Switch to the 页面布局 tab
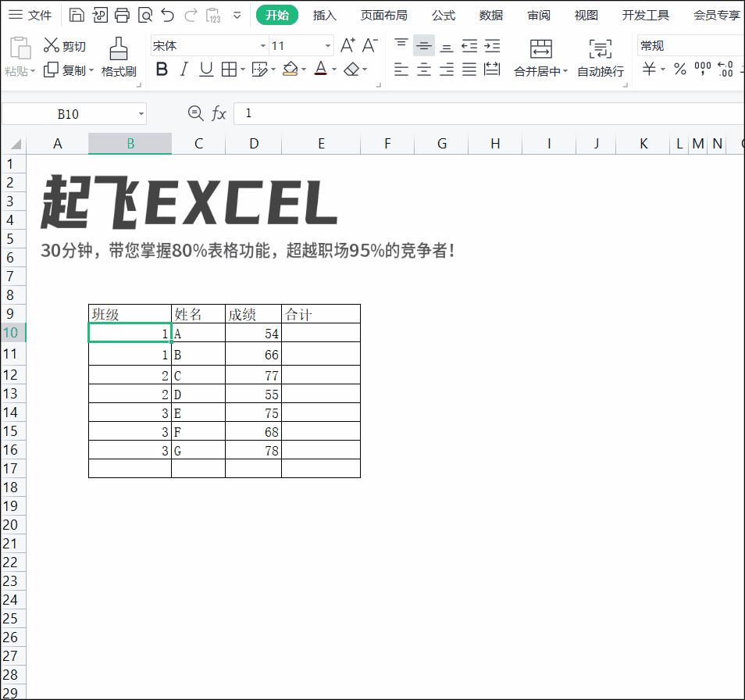 coord(384,16)
